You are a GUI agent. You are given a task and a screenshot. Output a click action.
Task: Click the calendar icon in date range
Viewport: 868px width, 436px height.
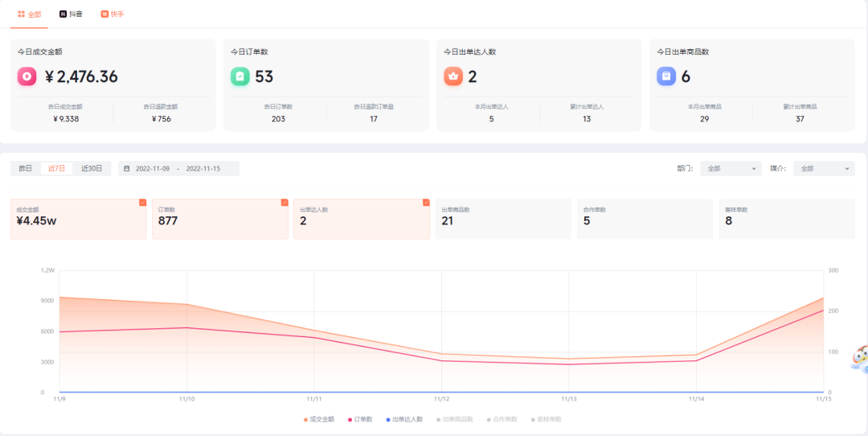127,169
